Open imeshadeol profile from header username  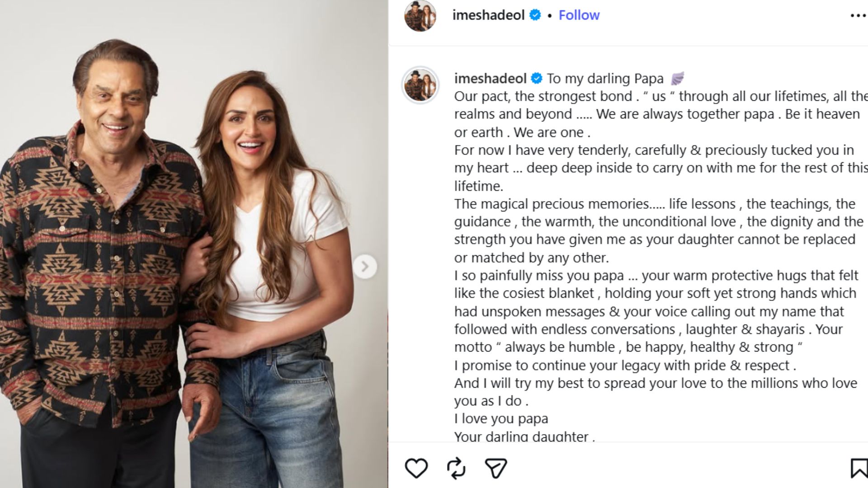pos(488,15)
